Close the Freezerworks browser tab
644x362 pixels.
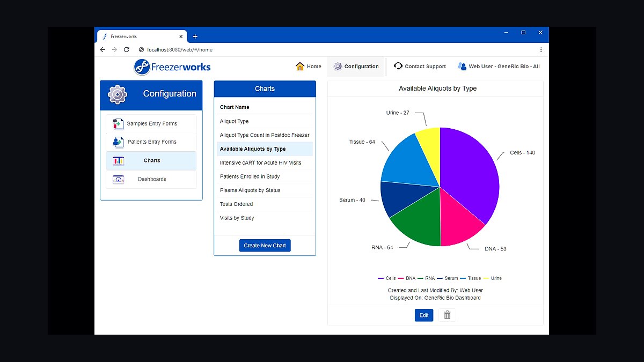coord(181,36)
